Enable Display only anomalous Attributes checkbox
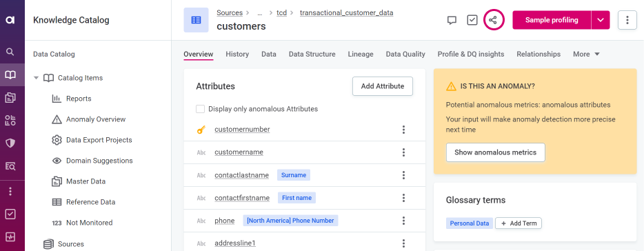The image size is (644, 251). pyautogui.click(x=201, y=109)
